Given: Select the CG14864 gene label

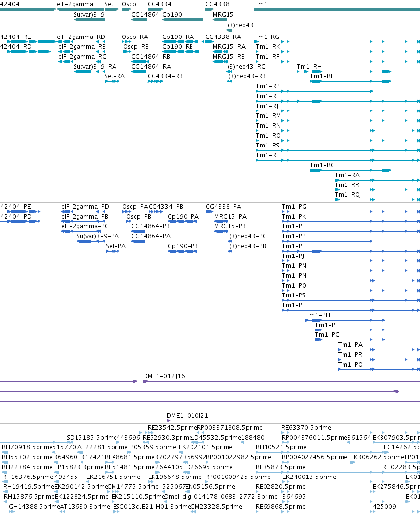Looking at the screenshot, I should pos(145,14).
